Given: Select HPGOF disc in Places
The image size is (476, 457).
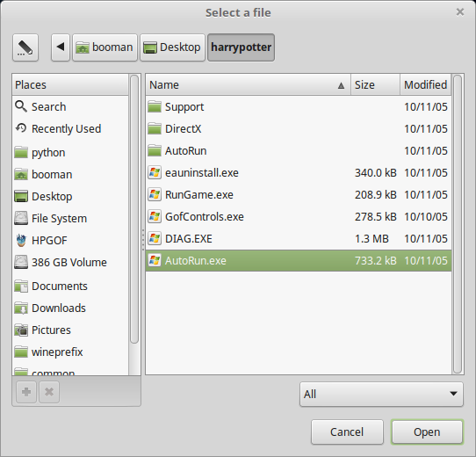Looking at the screenshot, I should click(70, 240).
